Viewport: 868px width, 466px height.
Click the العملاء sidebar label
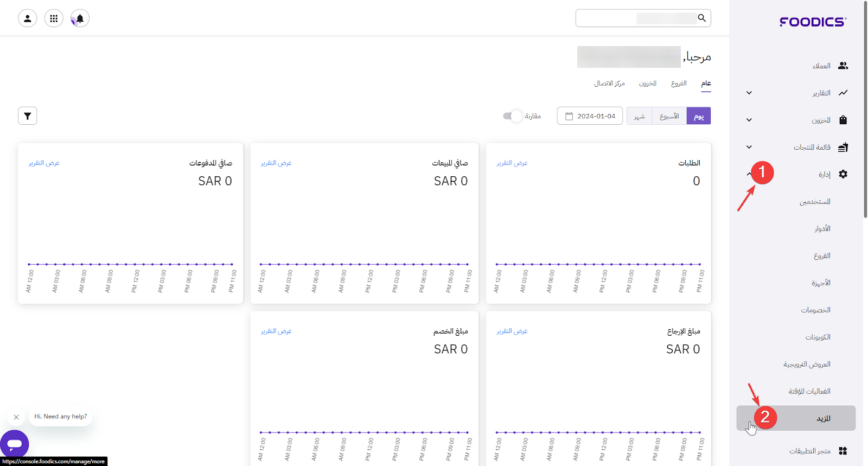821,66
